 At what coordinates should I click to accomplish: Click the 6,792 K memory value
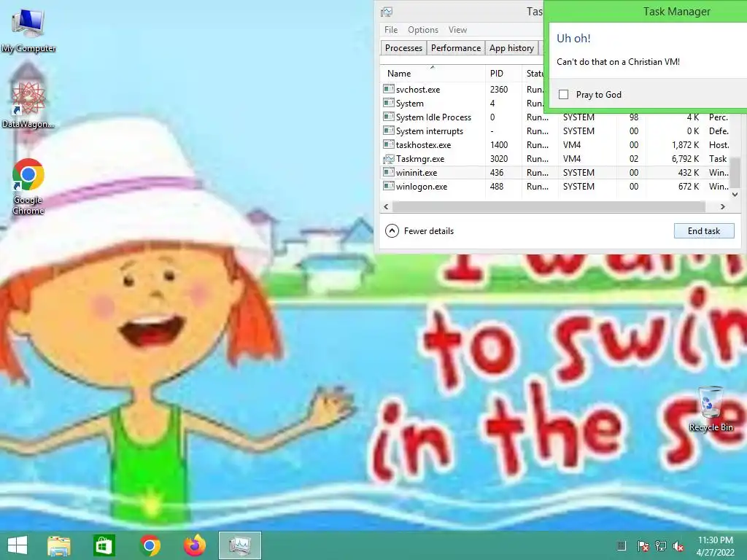pos(685,158)
